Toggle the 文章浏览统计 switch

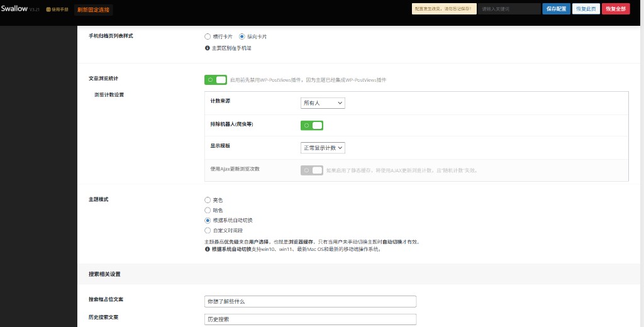click(x=216, y=80)
